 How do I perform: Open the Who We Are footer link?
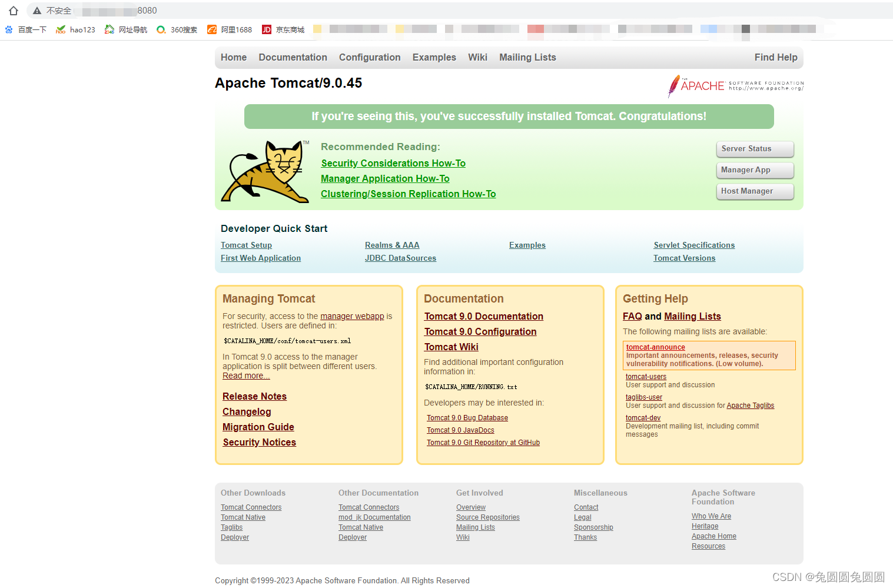point(711,516)
